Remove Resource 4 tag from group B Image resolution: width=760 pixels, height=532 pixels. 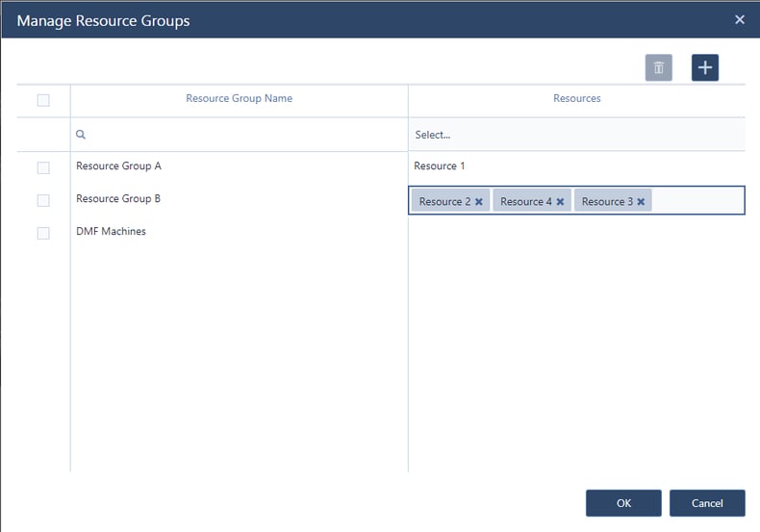click(x=560, y=202)
